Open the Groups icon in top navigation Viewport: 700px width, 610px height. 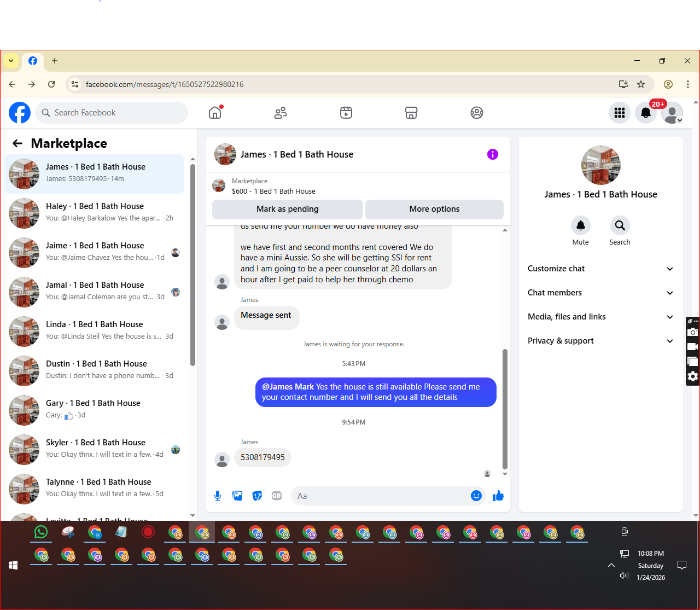click(x=477, y=113)
